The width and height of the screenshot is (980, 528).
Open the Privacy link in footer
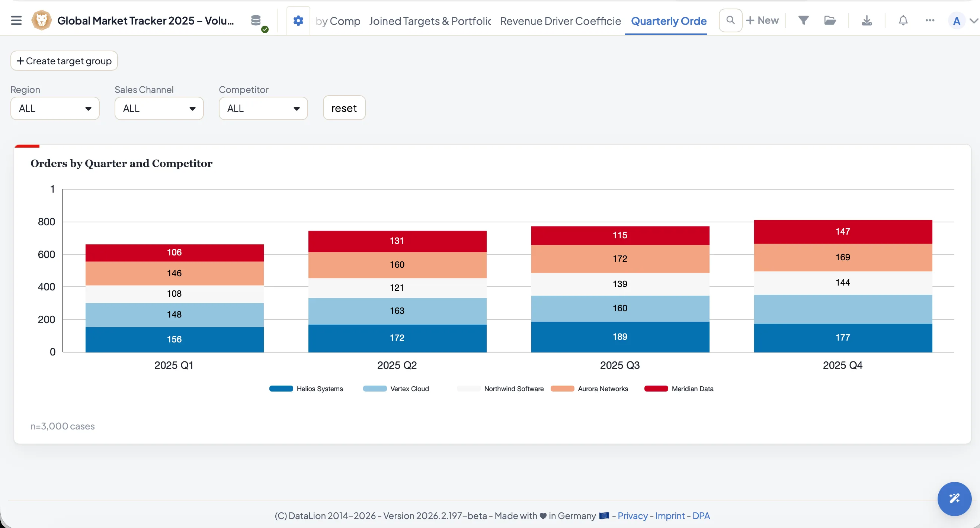[x=632, y=516]
